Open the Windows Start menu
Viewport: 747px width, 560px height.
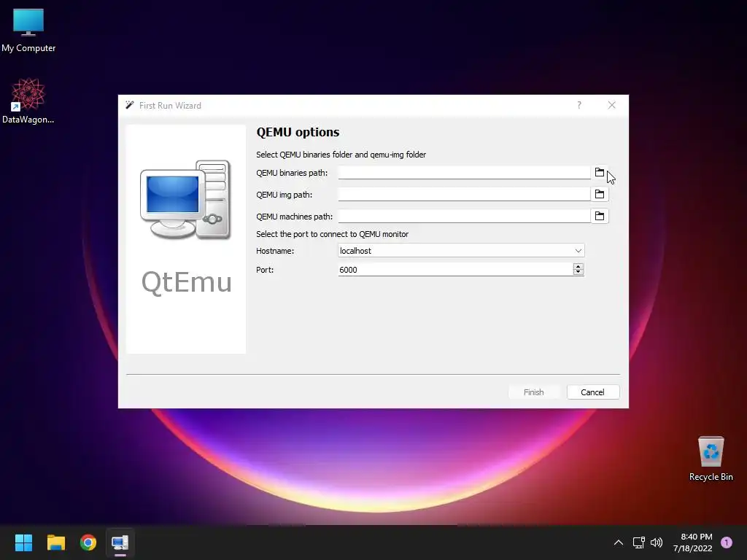(24, 542)
